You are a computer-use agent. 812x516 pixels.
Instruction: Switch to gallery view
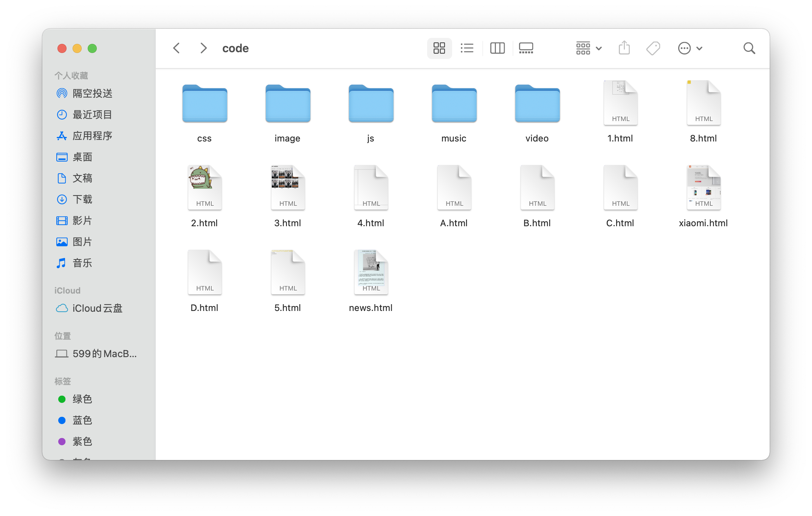(x=526, y=48)
